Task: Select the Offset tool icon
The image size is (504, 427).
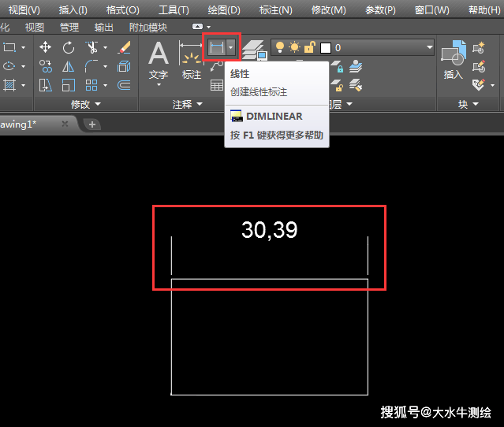Action: (124, 85)
